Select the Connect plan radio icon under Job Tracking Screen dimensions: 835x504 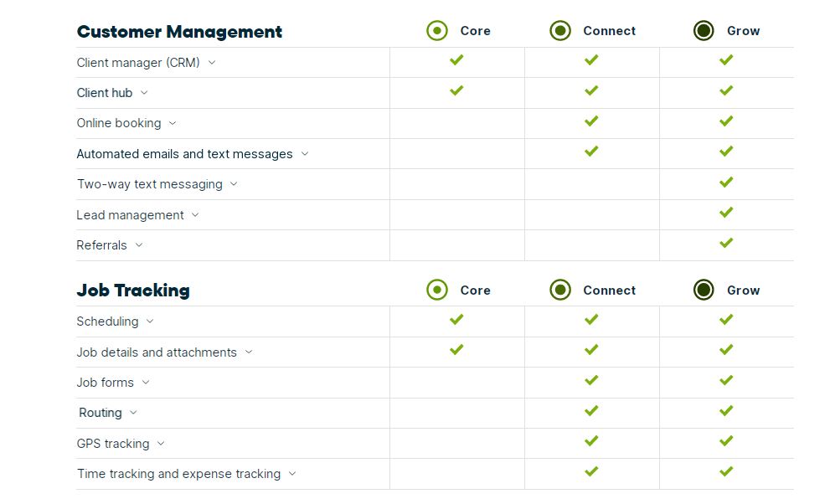coord(559,290)
